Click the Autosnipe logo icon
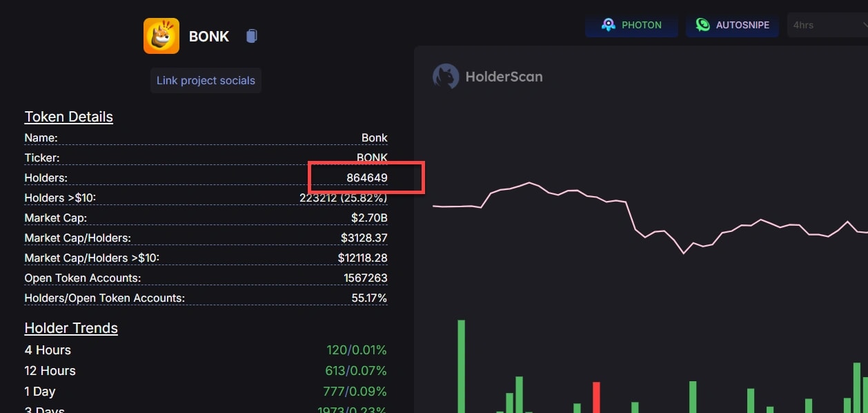This screenshot has width=868, height=413. click(x=702, y=25)
